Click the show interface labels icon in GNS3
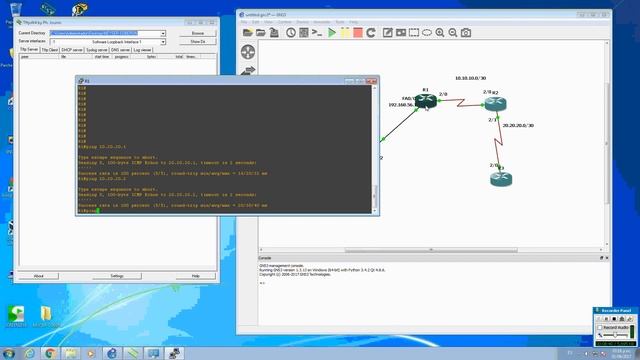 pos(304,33)
